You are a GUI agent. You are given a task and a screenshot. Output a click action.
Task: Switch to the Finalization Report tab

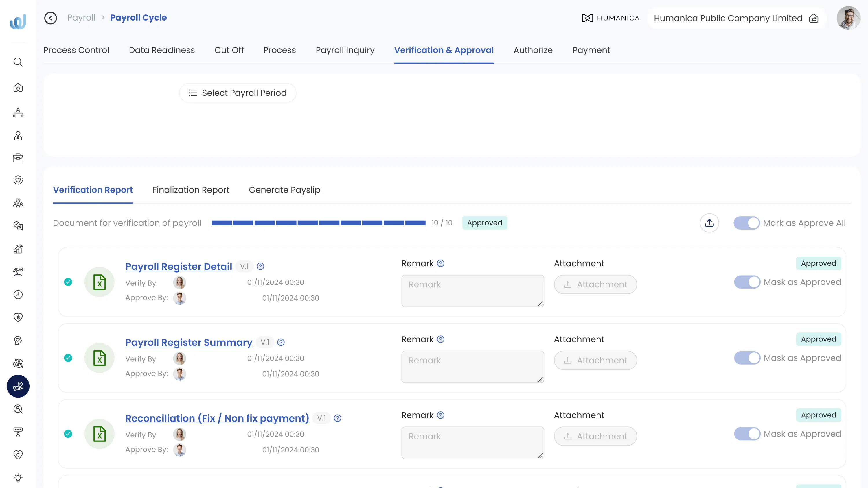point(191,190)
